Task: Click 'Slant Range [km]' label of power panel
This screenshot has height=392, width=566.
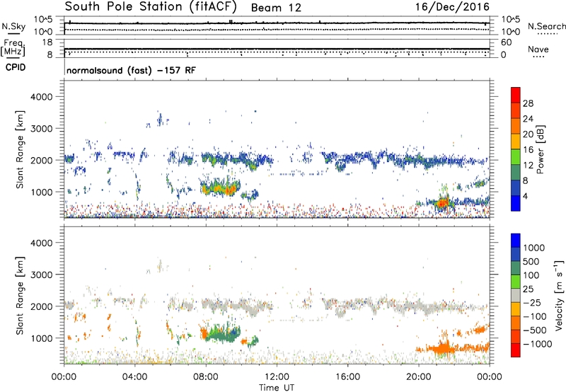Action: pos(20,149)
